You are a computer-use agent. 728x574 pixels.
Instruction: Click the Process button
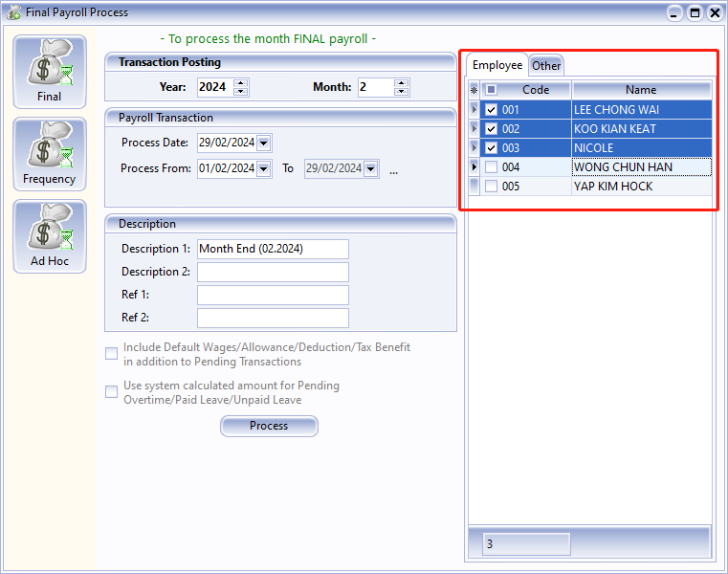coord(269,426)
